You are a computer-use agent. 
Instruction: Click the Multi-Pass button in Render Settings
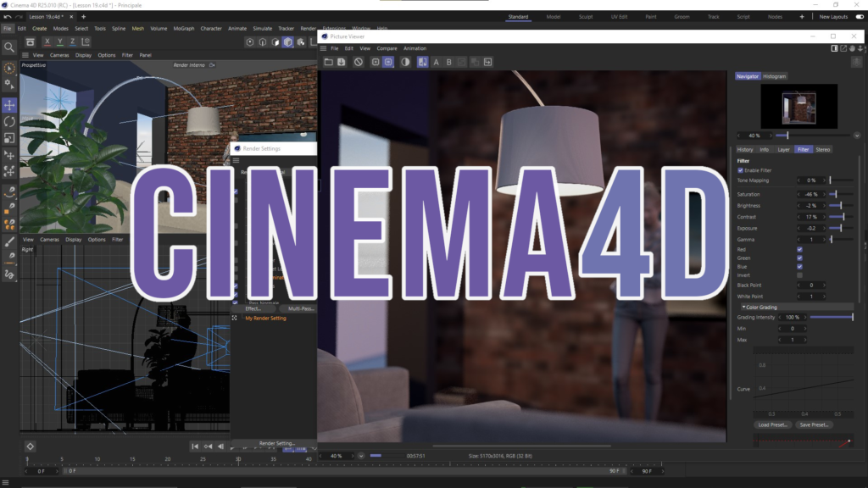[x=301, y=308]
